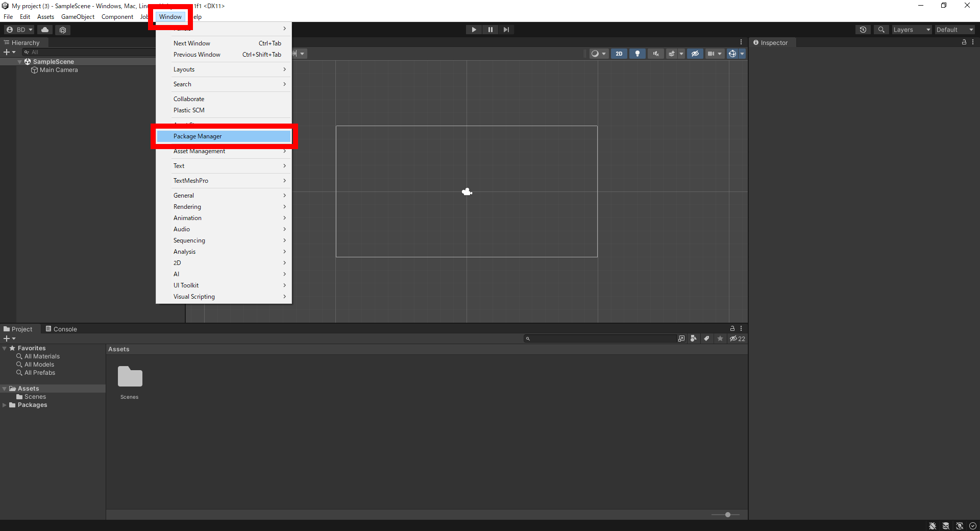Toggle 2D view mode in Scene toolbar
Screen dimensions: 980x531
619,54
